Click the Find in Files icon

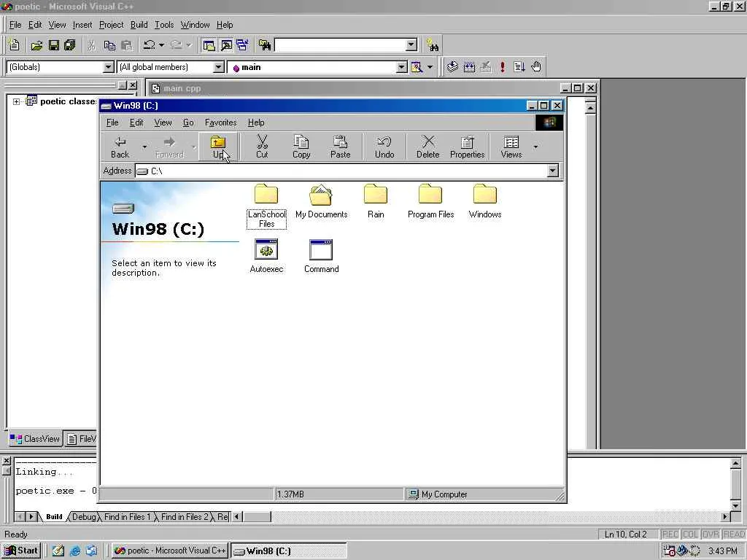point(264,45)
